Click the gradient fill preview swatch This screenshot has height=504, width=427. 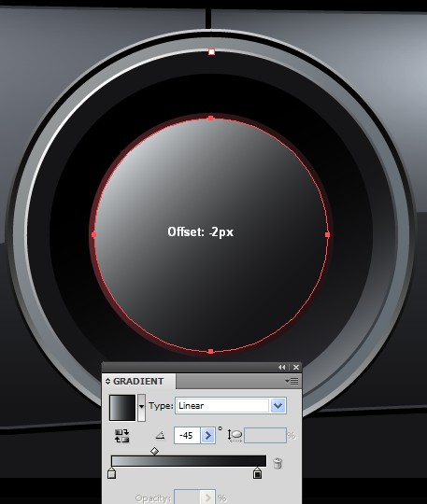[x=122, y=408]
